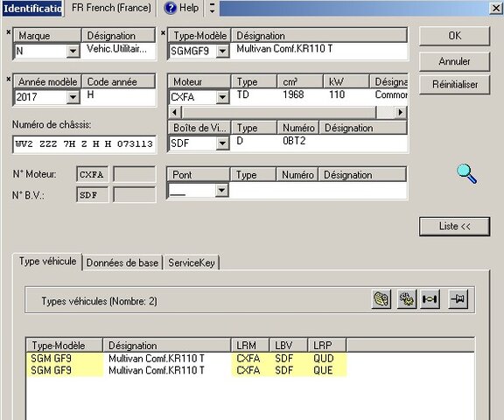This screenshot has width=504, height=420.
Task: Click the Moteur column header
Action: [x=199, y=81]
